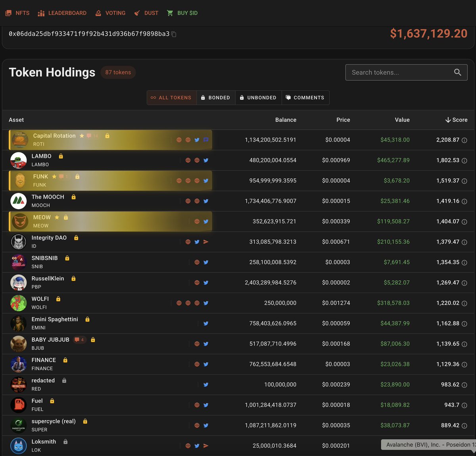The image size is (476, 456).
Task: Click the lock icon next to The MOOCH
Action: click(x=73, y=197)
